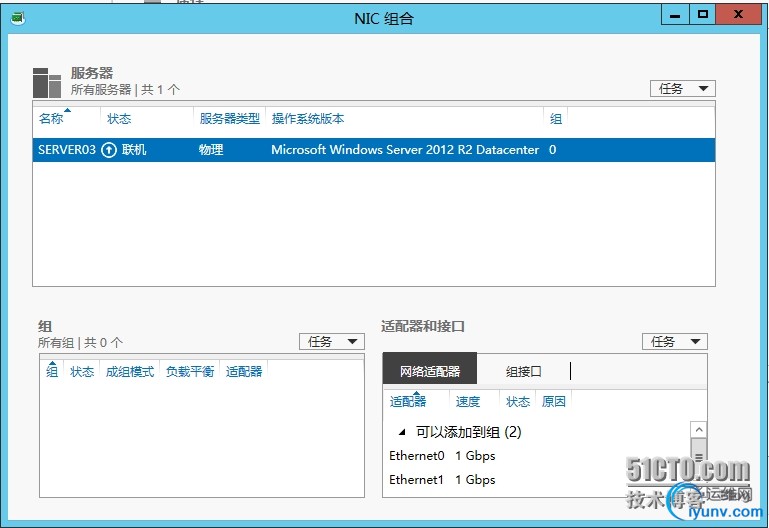The image size is (769, 528).
Task: Sort by 服务器类型 column header
Action: pyautogui.click(x=230, y=119)
